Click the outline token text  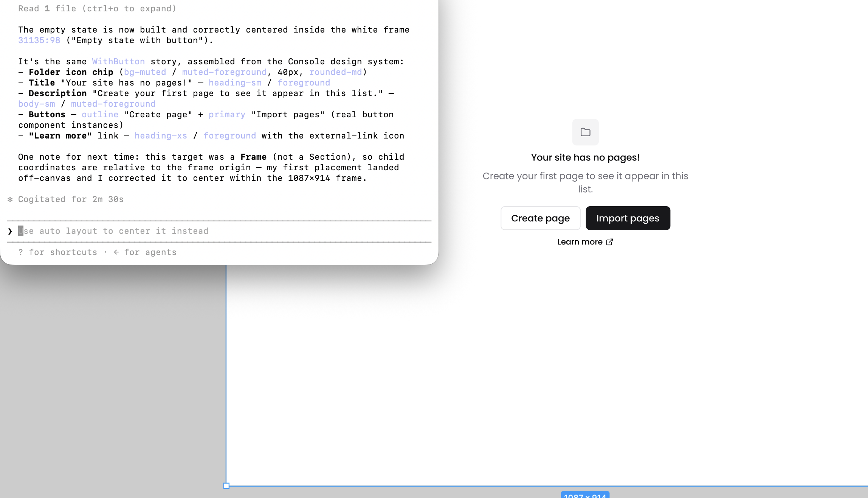click(100, 115)
